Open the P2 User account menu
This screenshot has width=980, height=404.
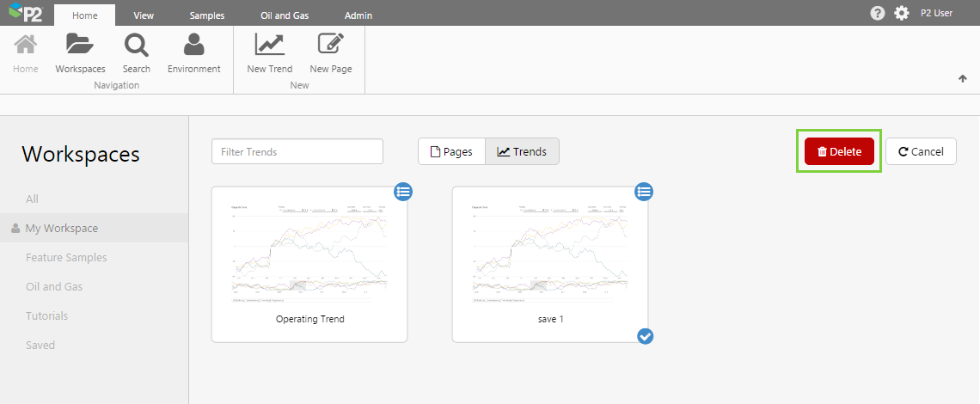coord(936,13)
